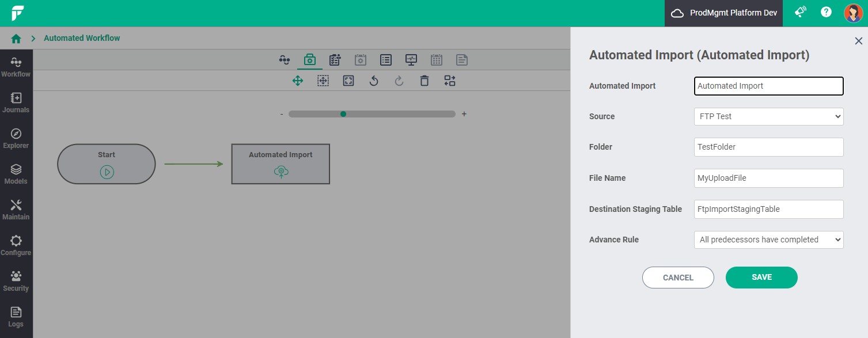The width and height of the screenshot is (868, 338).
Task: Select the Start node on the canvas
Action: (107, 164)
